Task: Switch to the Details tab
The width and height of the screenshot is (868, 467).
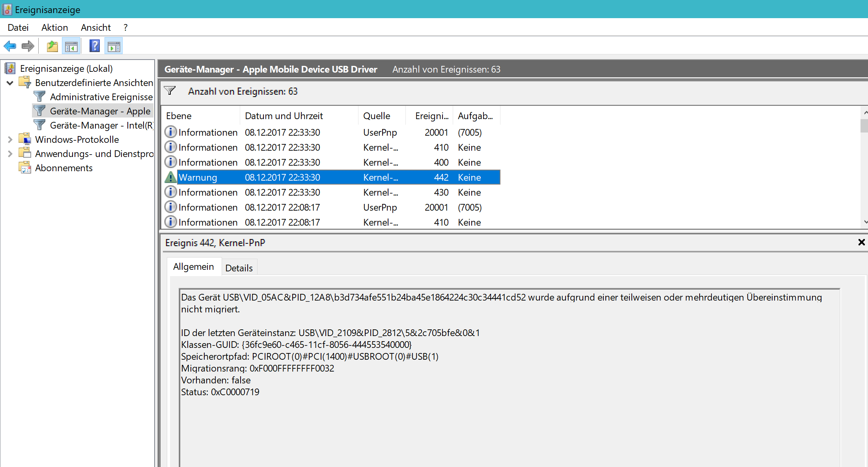Action: (x=239, y=268)
